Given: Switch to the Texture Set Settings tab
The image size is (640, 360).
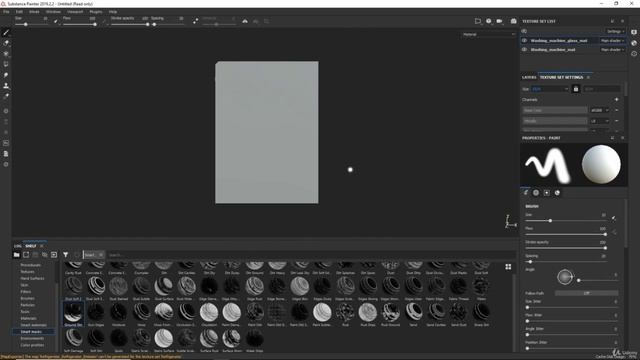Looking at the screenshot, I should coord(561,77).
